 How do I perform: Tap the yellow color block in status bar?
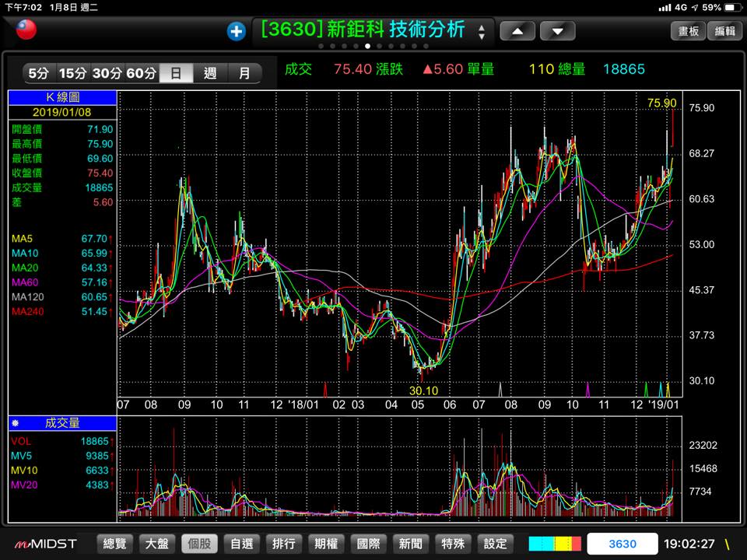[x=562, y=544]
